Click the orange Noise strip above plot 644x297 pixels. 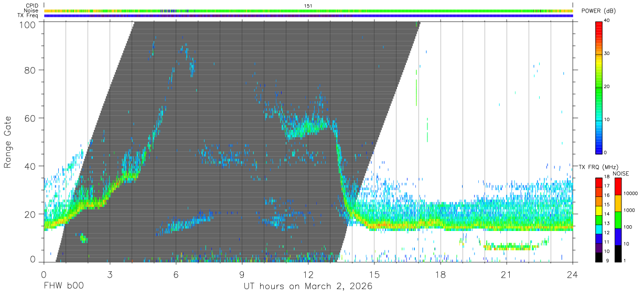[x=308, y=10]
